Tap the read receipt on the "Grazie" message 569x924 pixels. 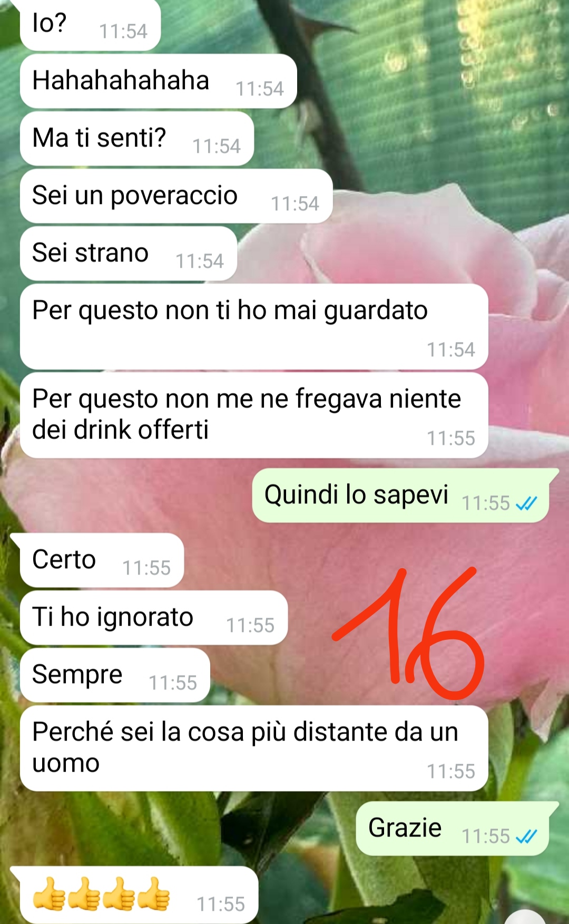(x=526, y=836)
